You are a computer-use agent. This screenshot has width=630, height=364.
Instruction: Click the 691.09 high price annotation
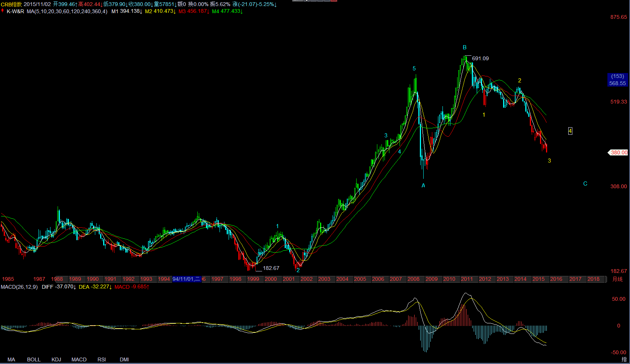(481, 58)
